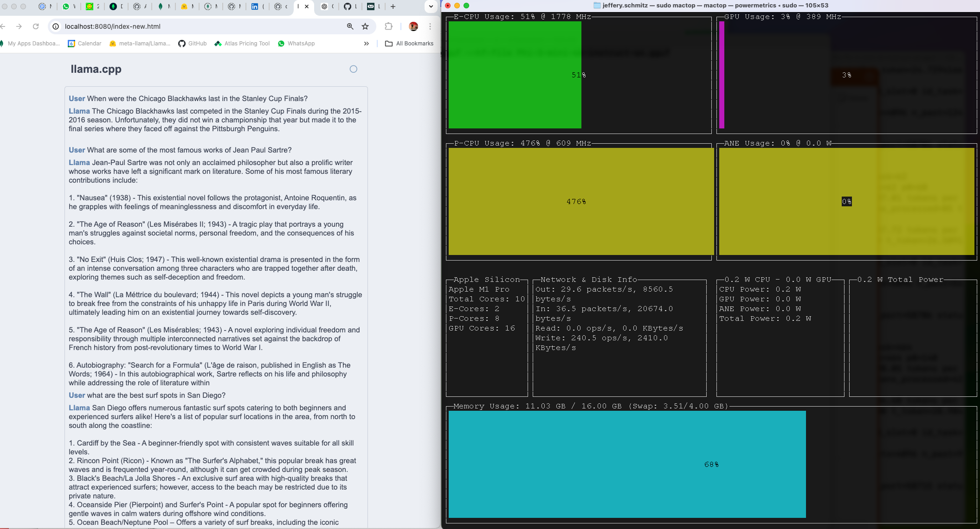The height and width of the screenshot is (529, 980).
Task: Click the E-CPU Usage header in mactop
Action: [522, 17]
